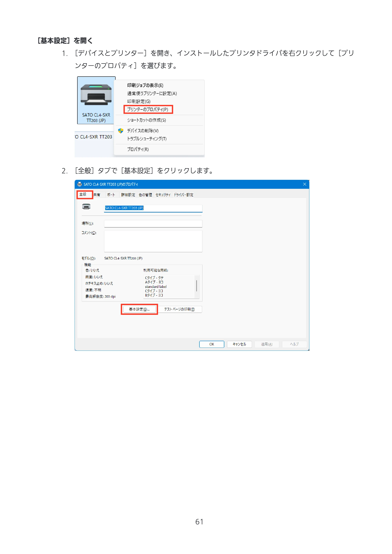Image resolution: width=392 pixels, height=554 pixels.
Task: Select Aタイプ - ヨコ in paper list
Action: point(154,282)
